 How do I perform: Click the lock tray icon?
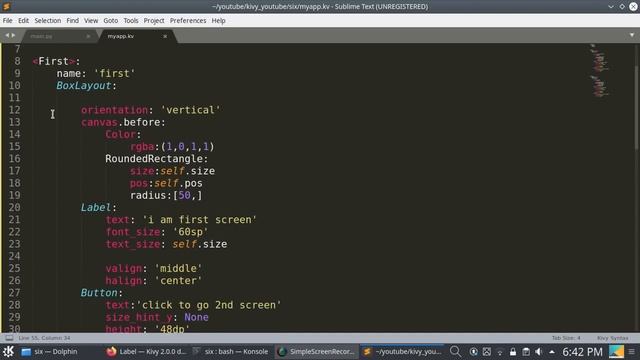(x=513, y=352)
